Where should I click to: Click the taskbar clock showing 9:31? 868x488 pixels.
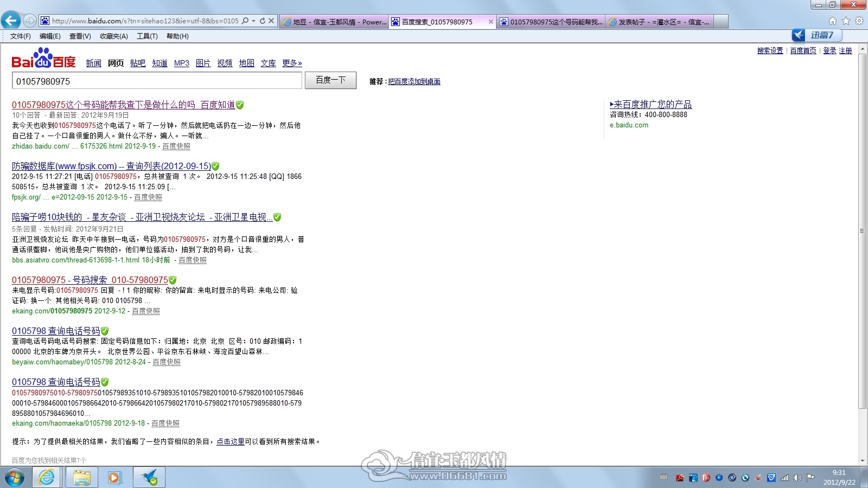coord(839,477)
